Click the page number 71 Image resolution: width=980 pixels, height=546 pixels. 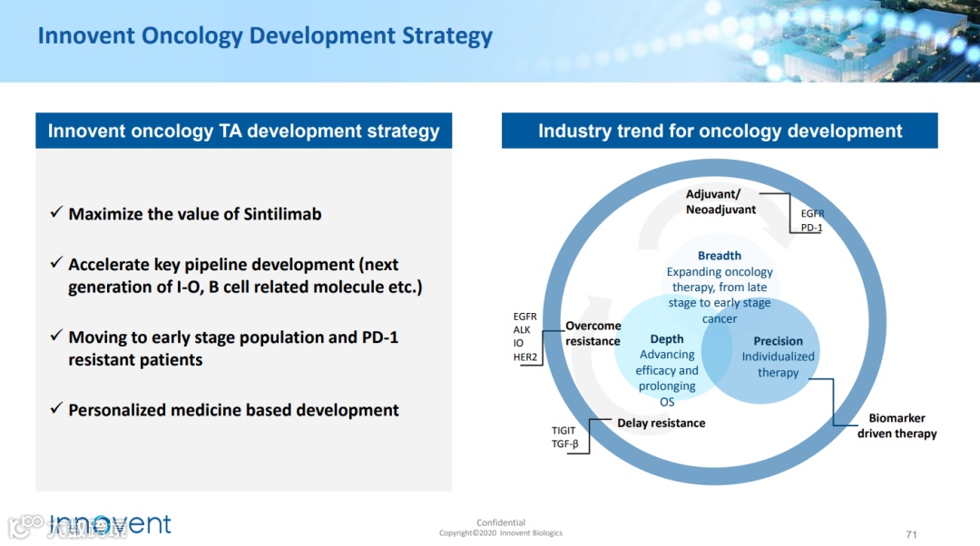[911, 534]
